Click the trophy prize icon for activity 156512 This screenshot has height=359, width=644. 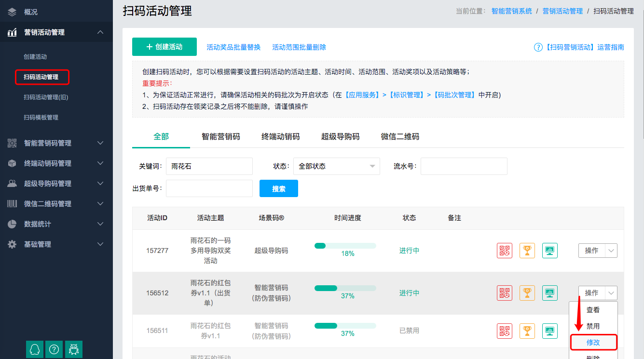pyautogui.click(x=527, y=293)
